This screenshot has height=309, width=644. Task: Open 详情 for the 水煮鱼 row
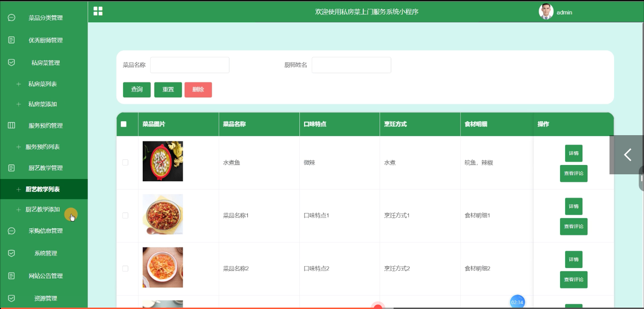point(574,153)
